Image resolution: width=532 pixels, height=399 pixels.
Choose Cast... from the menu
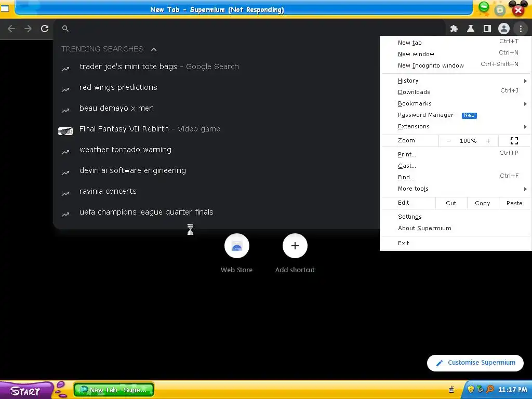(x=456, y=166)
